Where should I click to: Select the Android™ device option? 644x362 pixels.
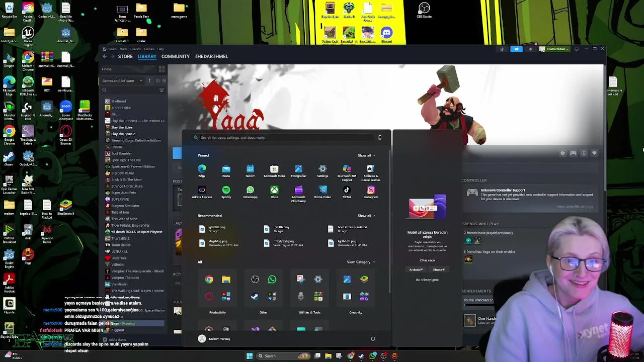pyautogui.click(x=416, y=269)
